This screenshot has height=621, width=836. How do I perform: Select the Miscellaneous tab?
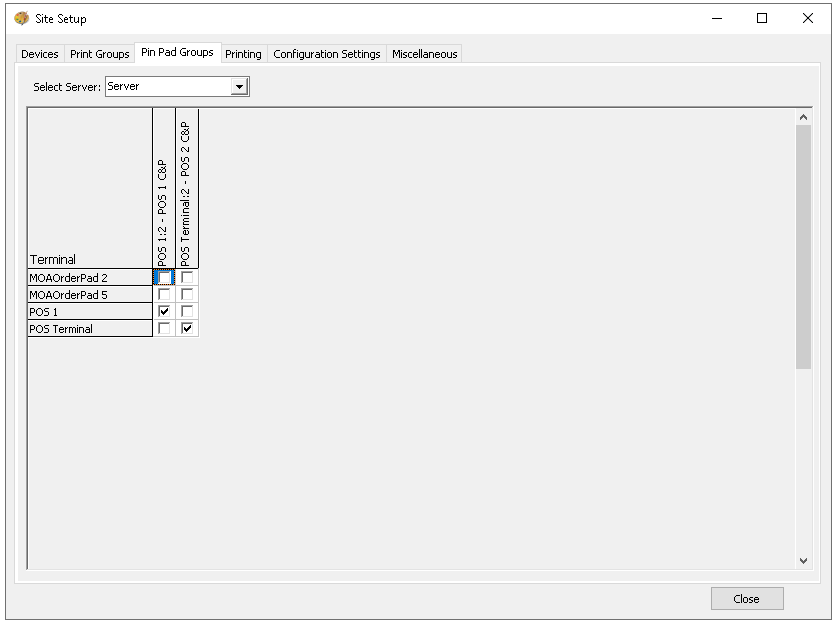[x=425, y=54]
